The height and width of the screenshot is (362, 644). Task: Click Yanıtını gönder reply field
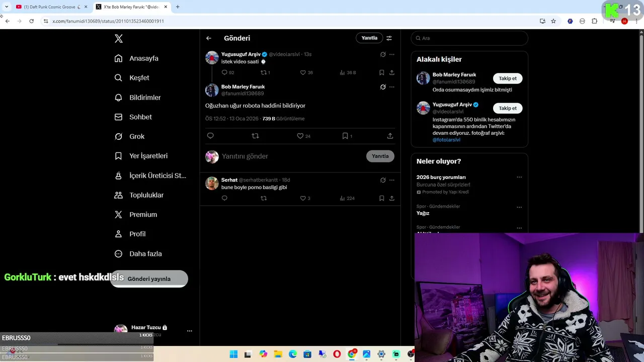[292, 156]
